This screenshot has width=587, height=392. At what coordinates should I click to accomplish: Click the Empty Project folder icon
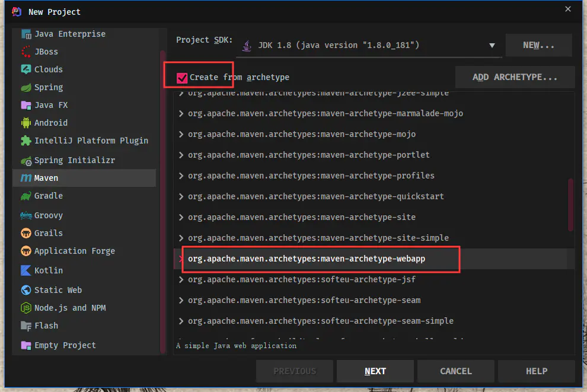[26, 345]
